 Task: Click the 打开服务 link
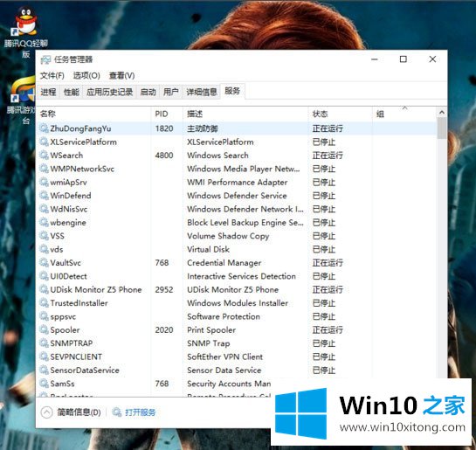(x=141, y=412)
